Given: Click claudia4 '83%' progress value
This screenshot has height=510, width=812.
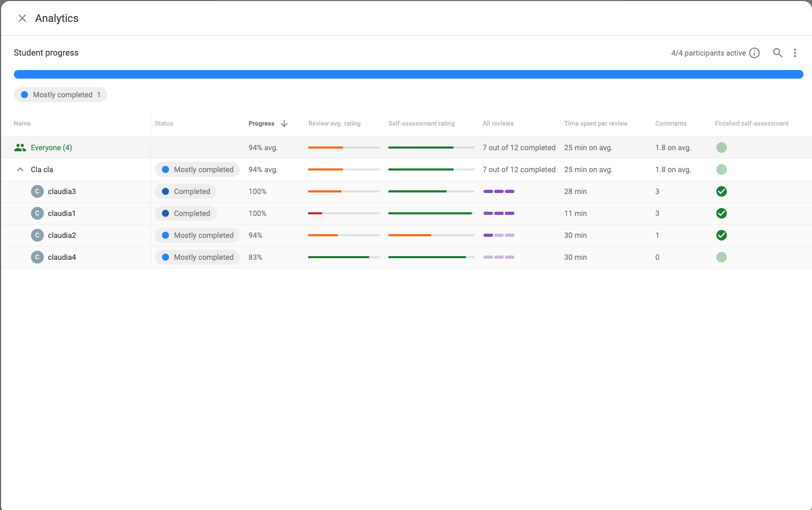Looking at the screenshot, I should point(255,257).
